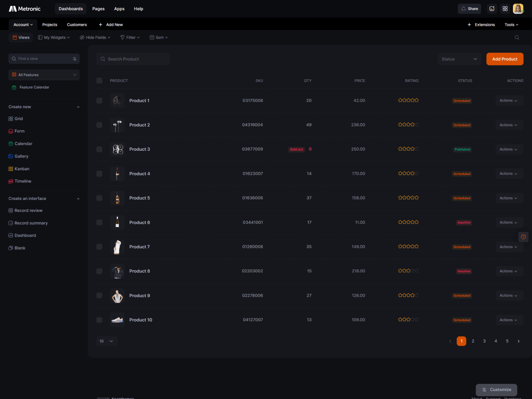Open the view filter settings icon
The image size is (532, 399).
74,59
